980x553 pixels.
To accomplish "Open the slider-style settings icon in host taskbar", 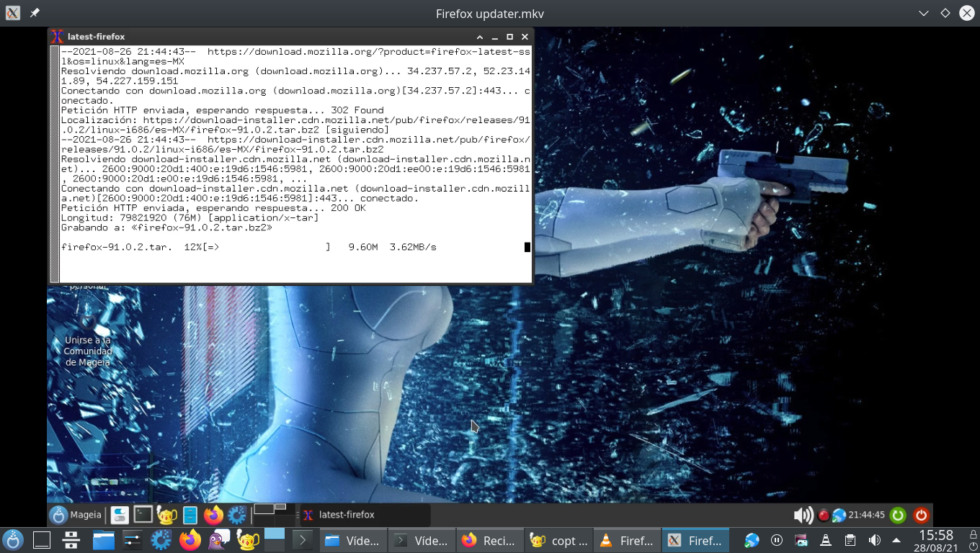I will click(x=133, y=540).
